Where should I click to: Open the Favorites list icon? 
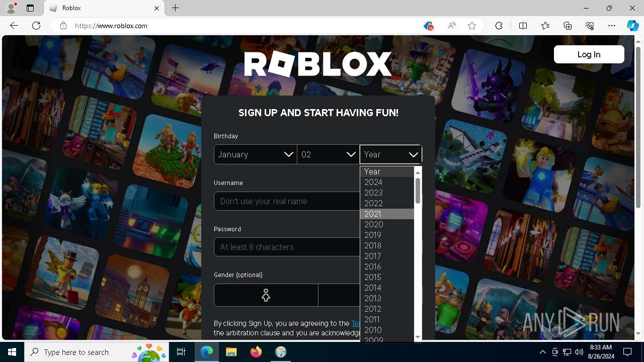coord(545,26)
